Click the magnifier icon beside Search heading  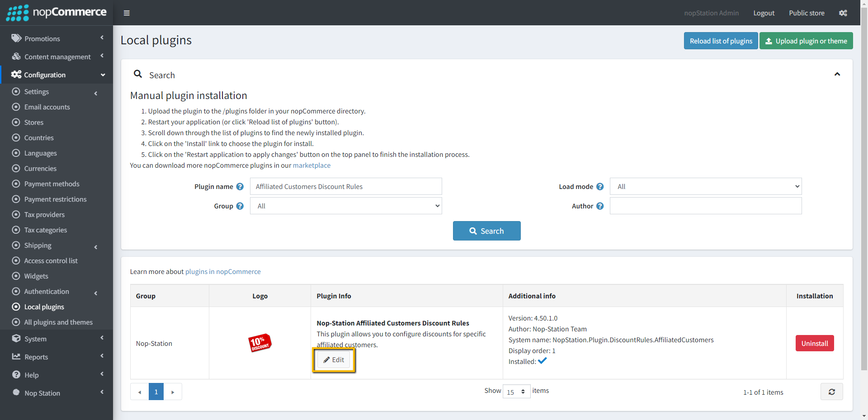click(138, 74)
